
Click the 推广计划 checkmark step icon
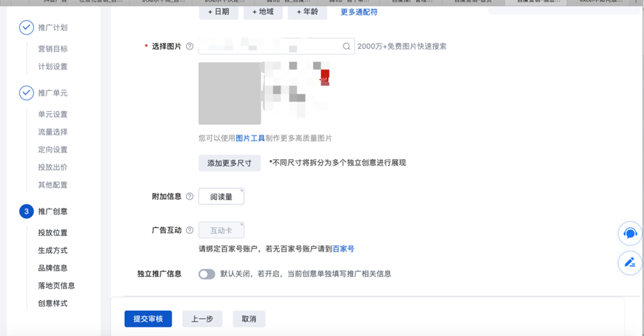click(x=26, y=27)
